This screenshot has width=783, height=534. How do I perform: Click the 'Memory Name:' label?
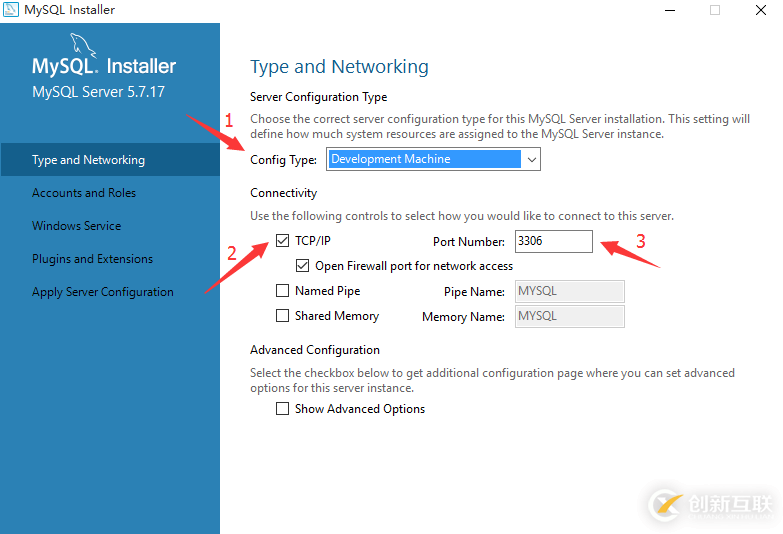click(463, 317)
